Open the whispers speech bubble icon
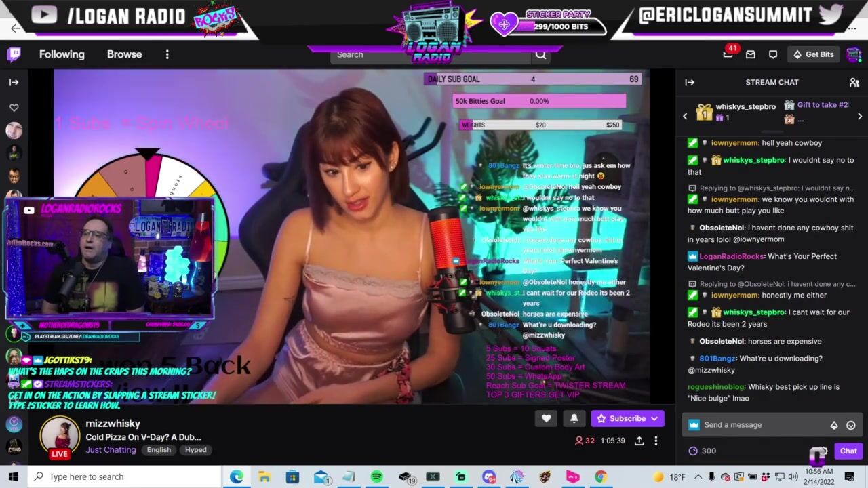Screen dimensions: 868x488 pos(772,54)
